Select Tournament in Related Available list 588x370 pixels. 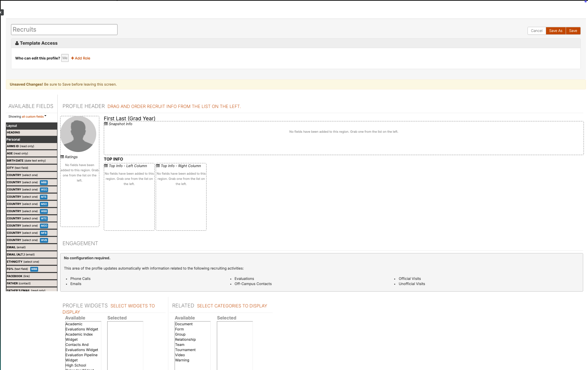(192, 350)
